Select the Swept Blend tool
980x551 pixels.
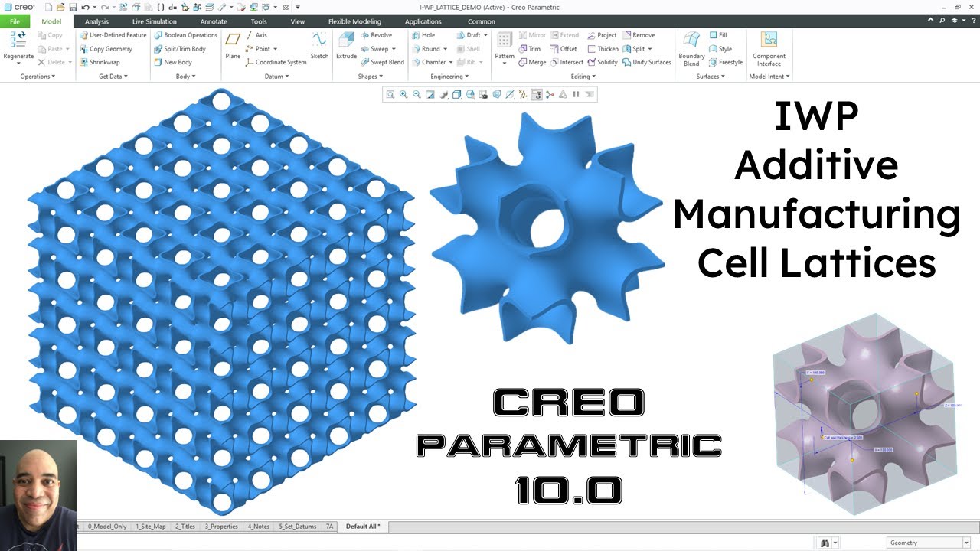(x=382, y=63)
